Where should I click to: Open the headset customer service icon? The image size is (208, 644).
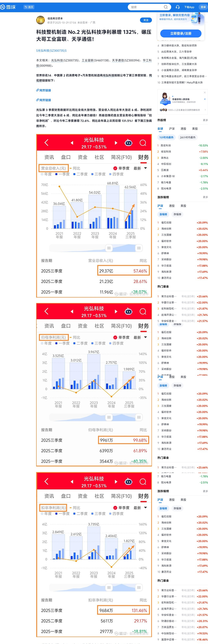pos(178,7)
